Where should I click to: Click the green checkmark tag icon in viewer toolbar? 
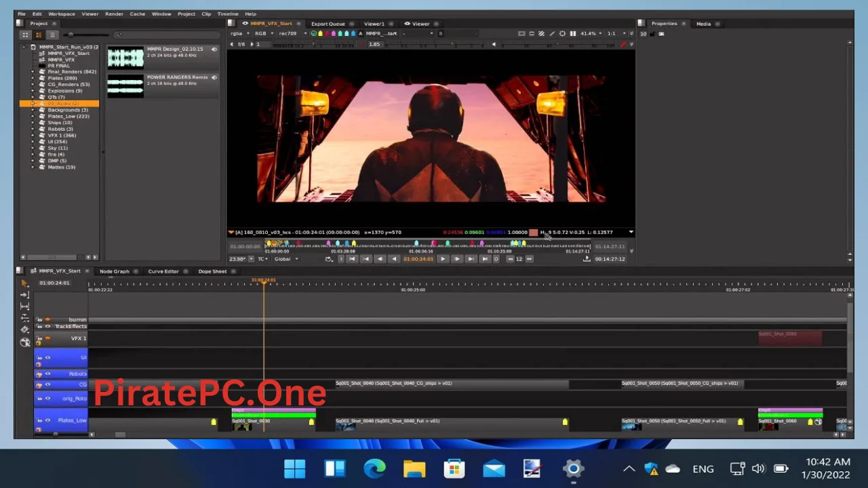(x=314, y=33)
